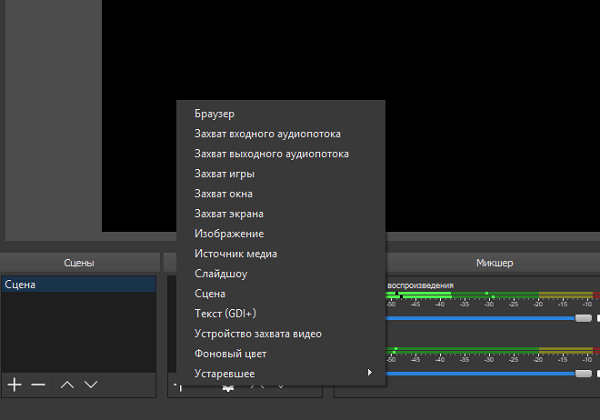Add an Изображение source
The height and width of the screenshot is (420, 600).
(x=229, y=234)
